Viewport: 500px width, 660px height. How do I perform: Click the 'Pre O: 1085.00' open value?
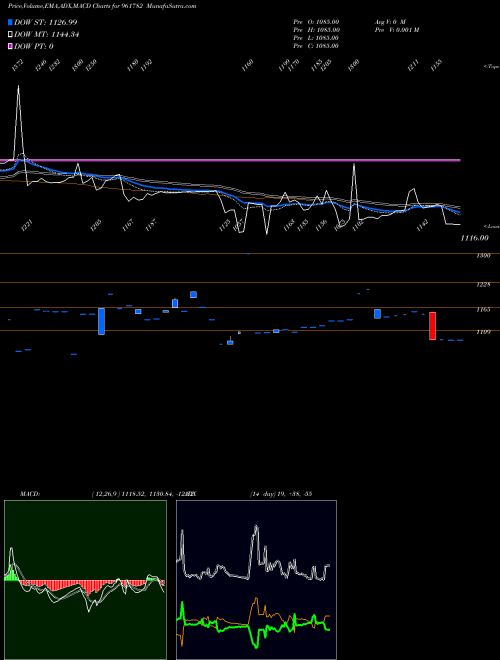click(x=316, y=22)
